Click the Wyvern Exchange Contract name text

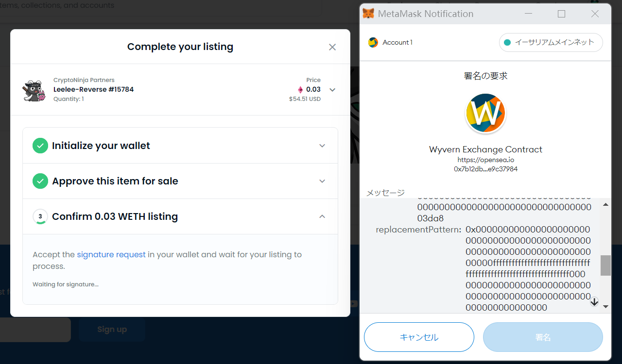coord(485,149)
